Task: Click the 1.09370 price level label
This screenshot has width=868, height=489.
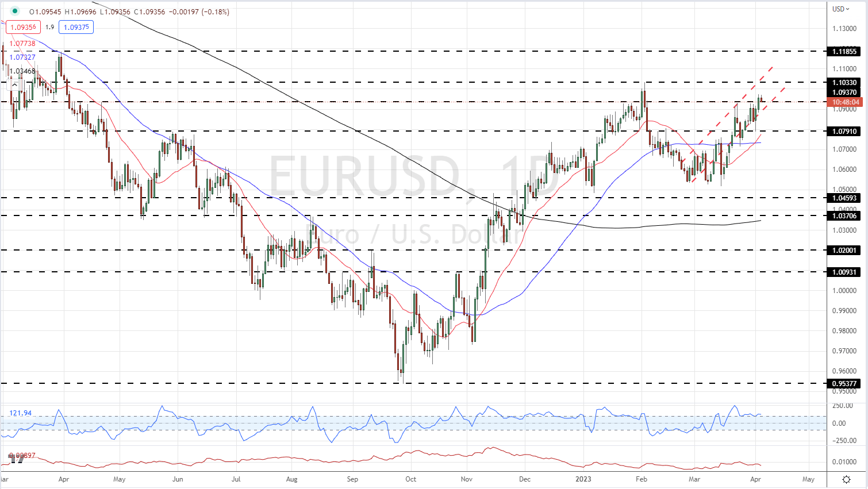Action: coord(844,93)
